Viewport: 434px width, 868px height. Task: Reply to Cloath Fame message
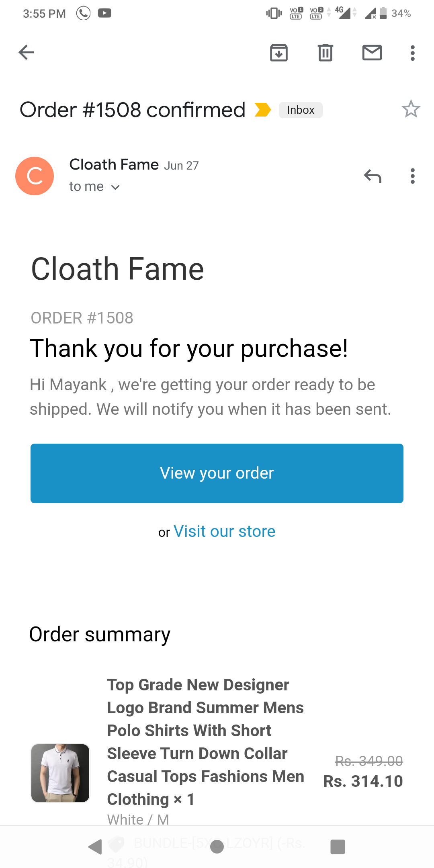373,176
